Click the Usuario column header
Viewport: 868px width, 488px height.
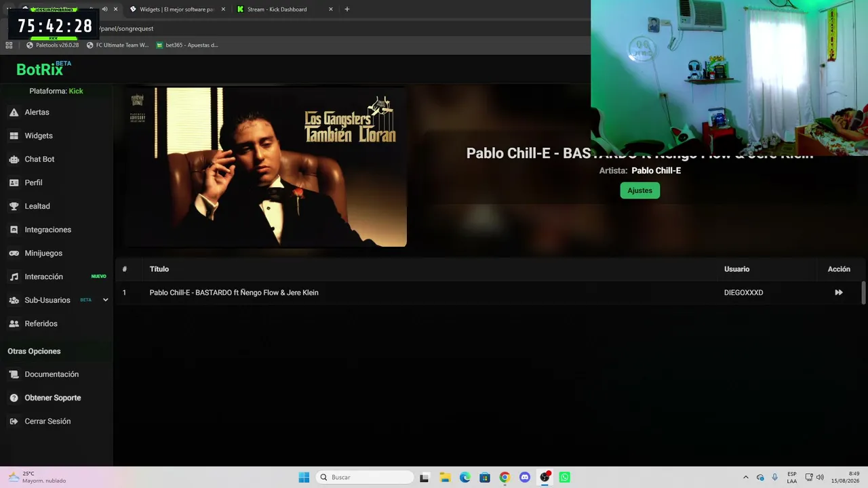coord(736,269)
